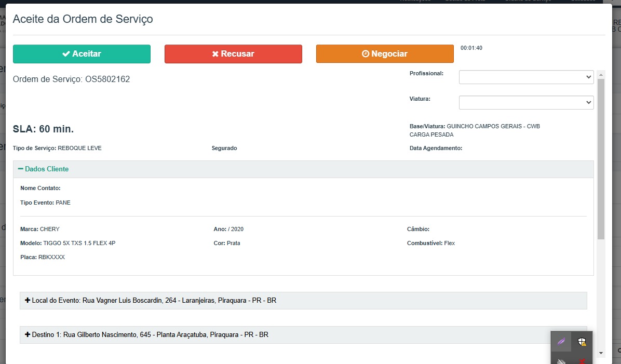The image size is (621, 364).
Task: Click the scrollbar down arrow
Action: [601, 353]
